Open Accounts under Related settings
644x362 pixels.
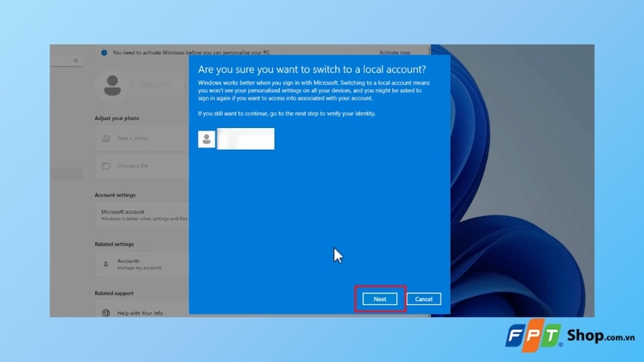[142, 264]
